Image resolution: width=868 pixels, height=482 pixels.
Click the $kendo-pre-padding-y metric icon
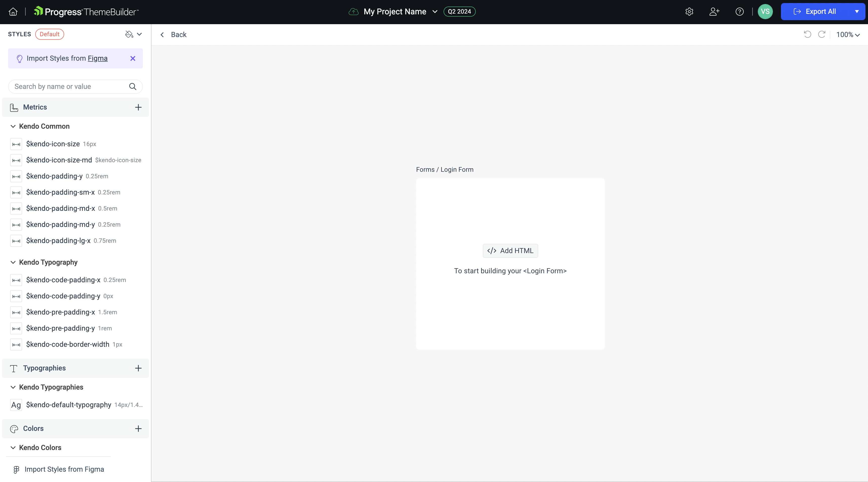click(16, 329)
